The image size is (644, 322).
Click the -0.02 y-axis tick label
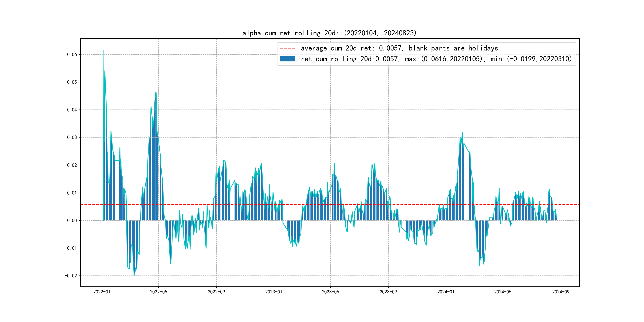click(71, 276)
